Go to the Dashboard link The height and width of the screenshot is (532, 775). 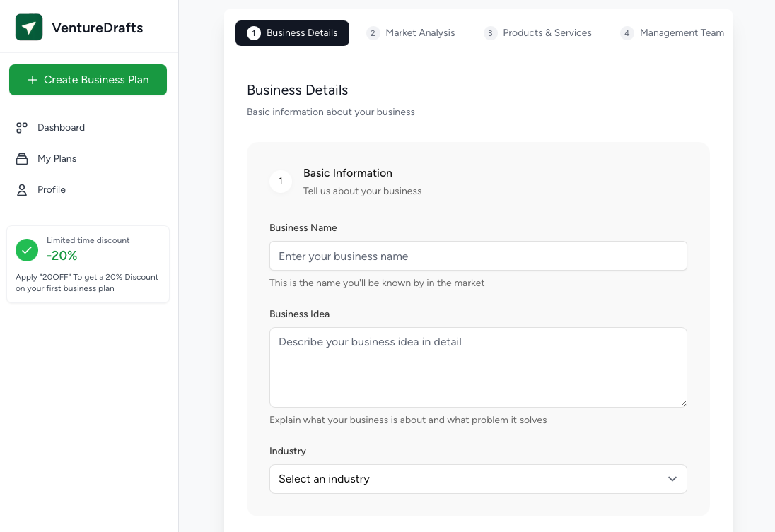tap(61, 128)
